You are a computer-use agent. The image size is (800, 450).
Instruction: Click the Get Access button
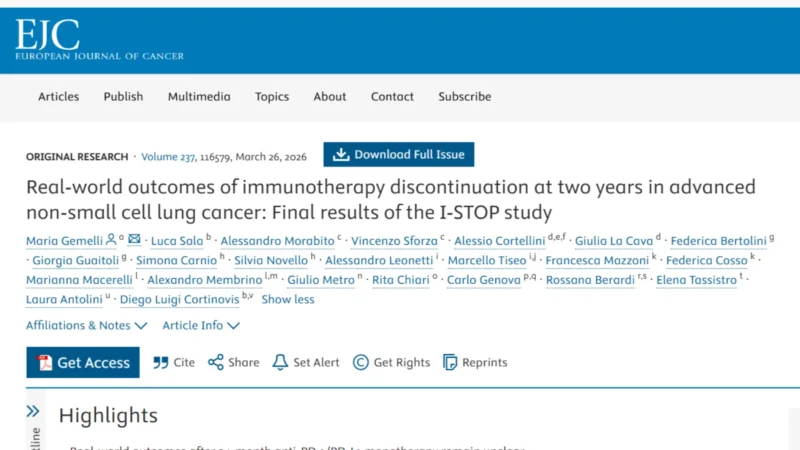pyautogui.click(x=83, y=362)
